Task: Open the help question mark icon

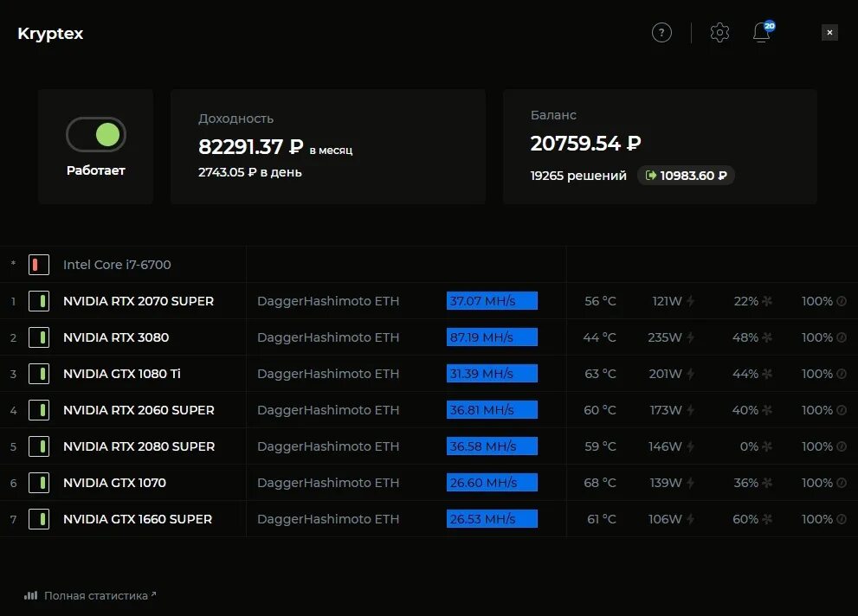Action: [x=661, y=33]
